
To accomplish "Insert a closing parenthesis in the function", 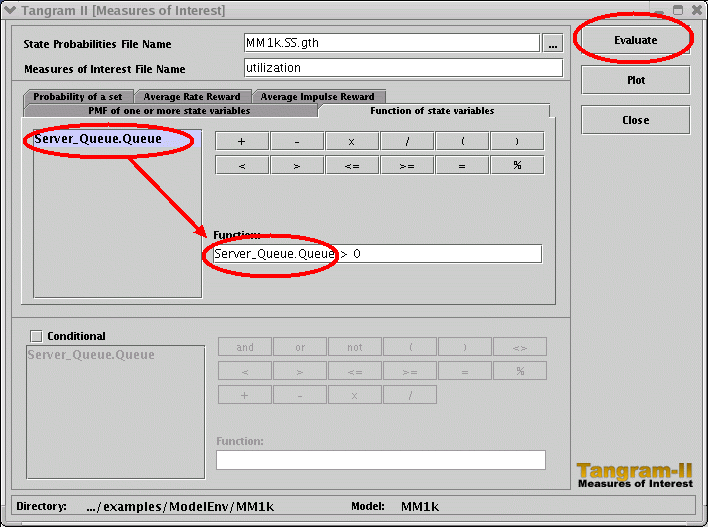I will pyautogui.click(x=517, y=141).
